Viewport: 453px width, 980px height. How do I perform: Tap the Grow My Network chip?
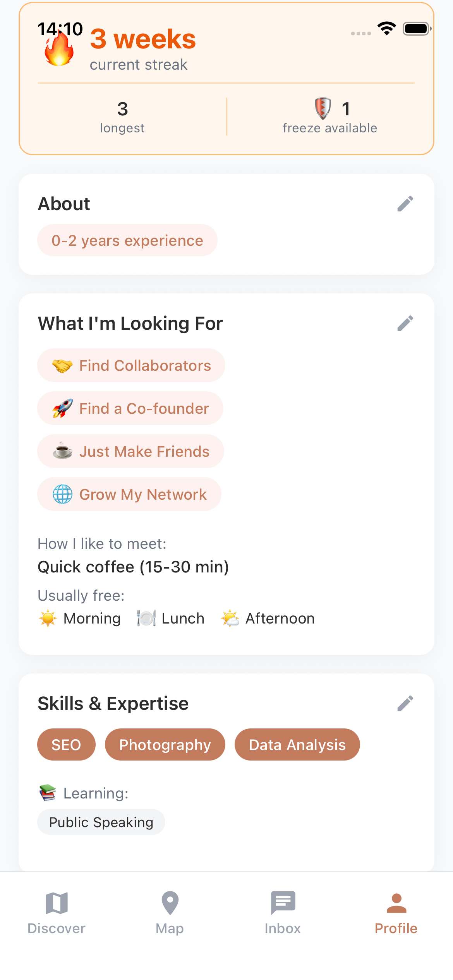click(129, 494)
